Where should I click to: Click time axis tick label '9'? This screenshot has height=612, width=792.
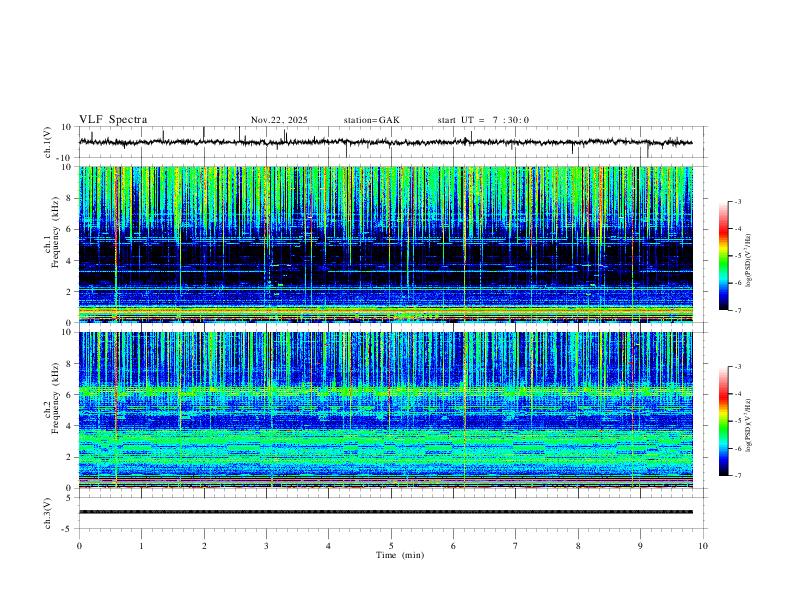pos(640,546)
